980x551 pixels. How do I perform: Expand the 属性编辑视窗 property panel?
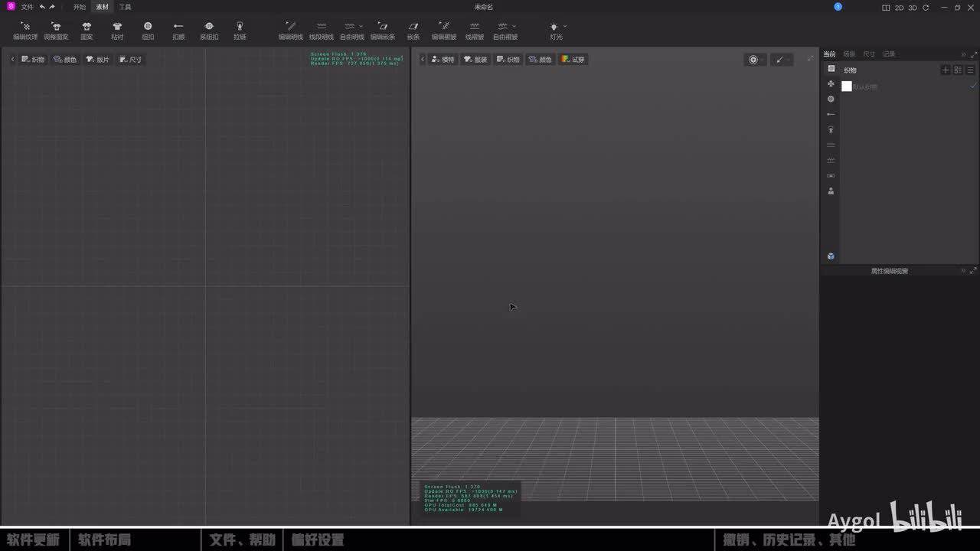tap(973, 271)
